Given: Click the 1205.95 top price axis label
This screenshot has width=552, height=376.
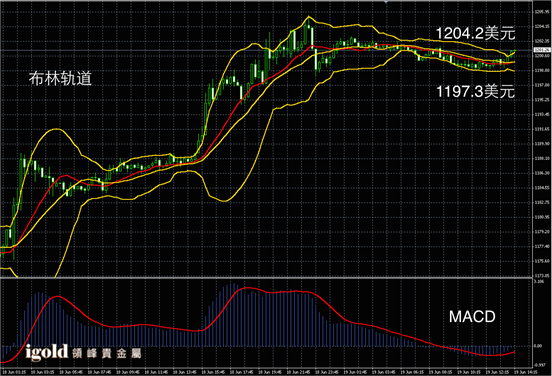Looking at the screenshot, I should [x=542, y=12].
